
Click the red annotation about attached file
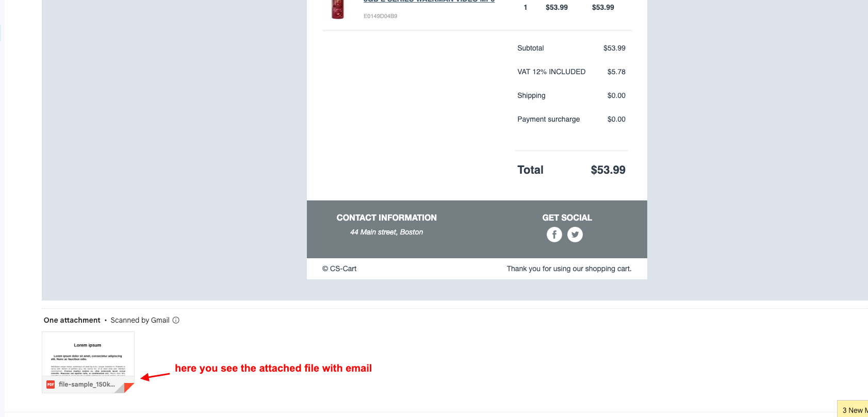click(x=273, y=368)
